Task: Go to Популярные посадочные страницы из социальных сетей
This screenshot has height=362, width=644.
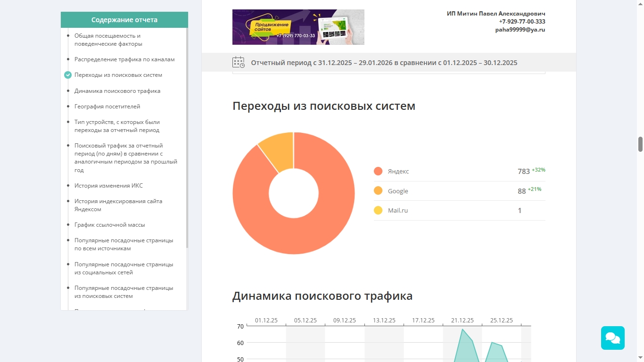Action: point(124,268)
